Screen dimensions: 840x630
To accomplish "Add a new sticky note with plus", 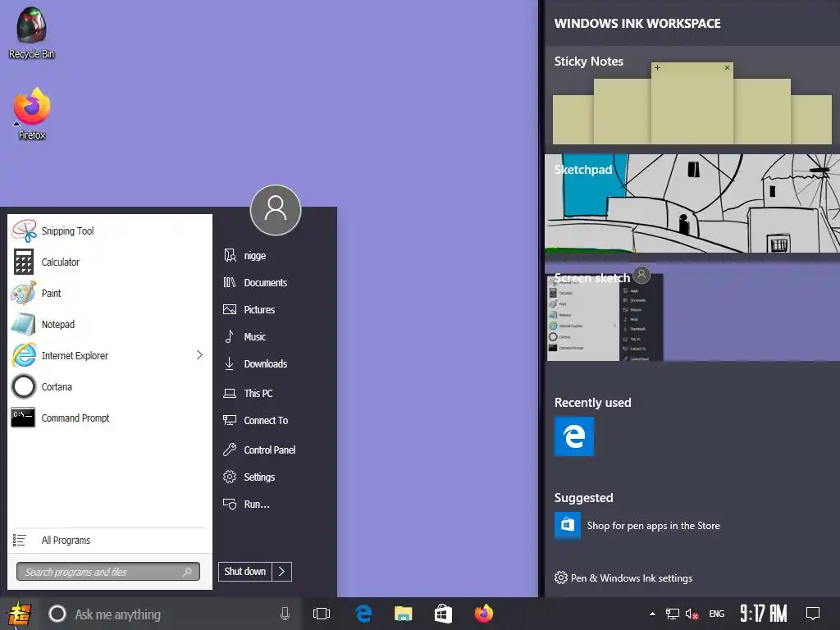I will pyautogui.click(x=657, y=67).
